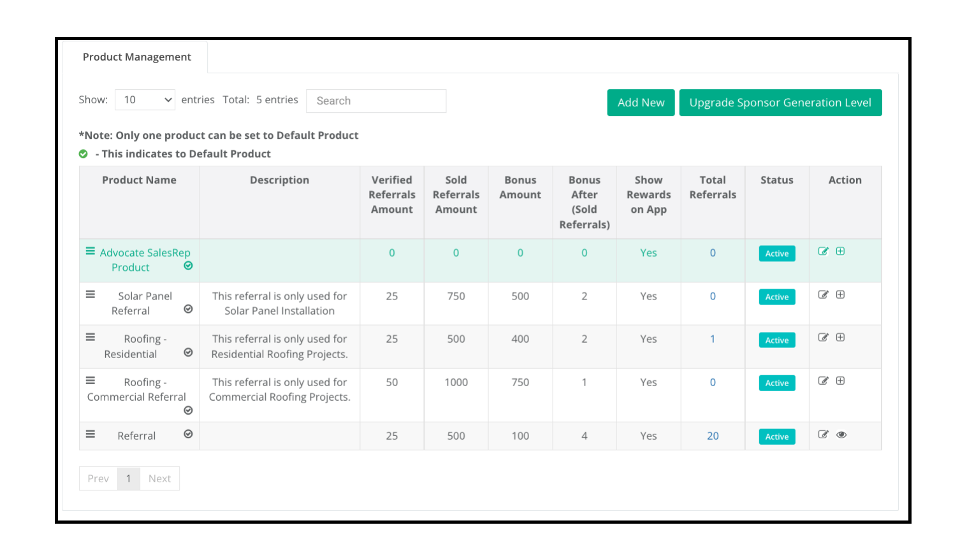
Task: Open total referrals 0 for Advocate SalesRep Product
Action: pyautogui.click(x=713, y=253)
